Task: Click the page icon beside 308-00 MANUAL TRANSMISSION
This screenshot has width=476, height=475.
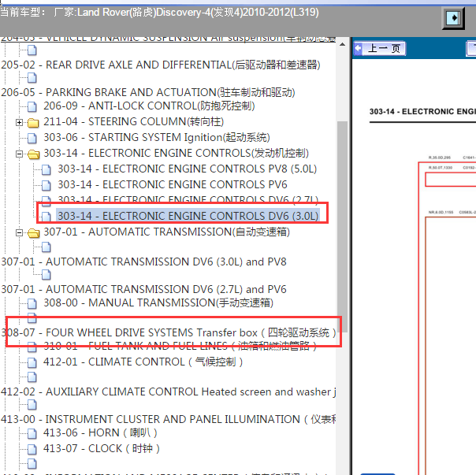Action: (x=32, y=303)
